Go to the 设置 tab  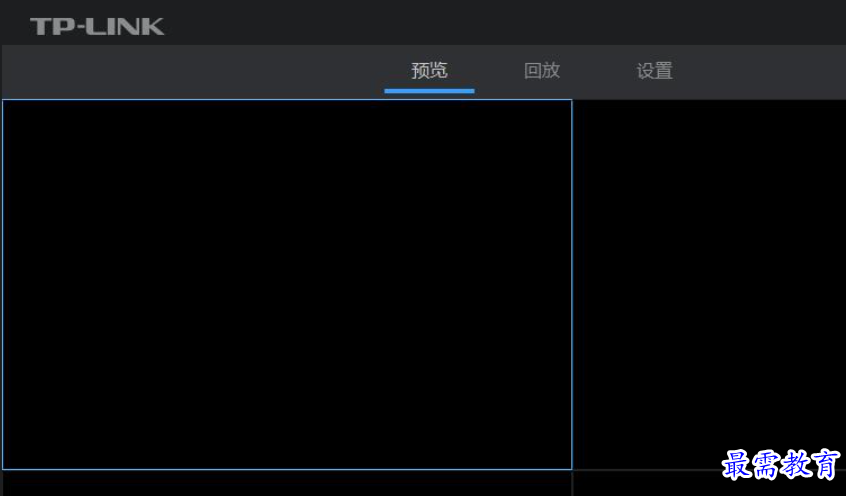[x=654, y=71]
